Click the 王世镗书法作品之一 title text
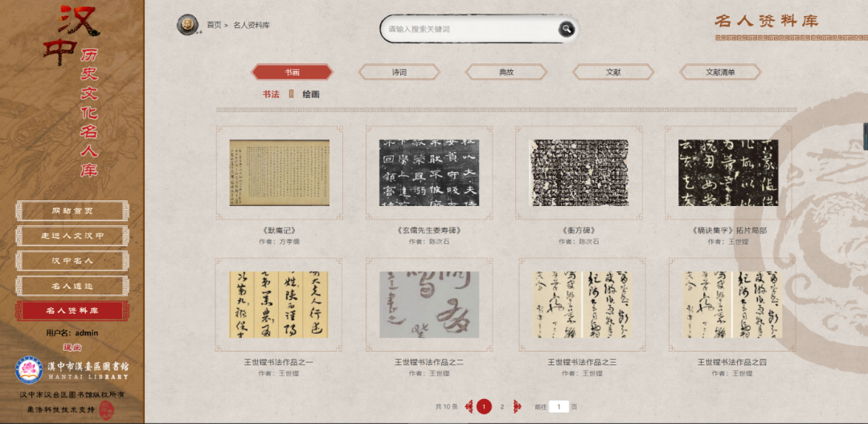This screenshot has height=424, width=868. pyautogui.click(x=278, y=363)
